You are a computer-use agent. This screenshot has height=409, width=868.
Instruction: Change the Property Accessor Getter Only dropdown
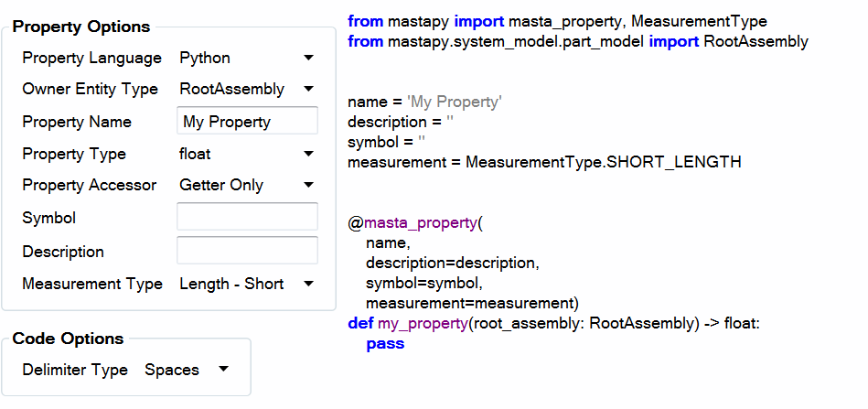246,185
